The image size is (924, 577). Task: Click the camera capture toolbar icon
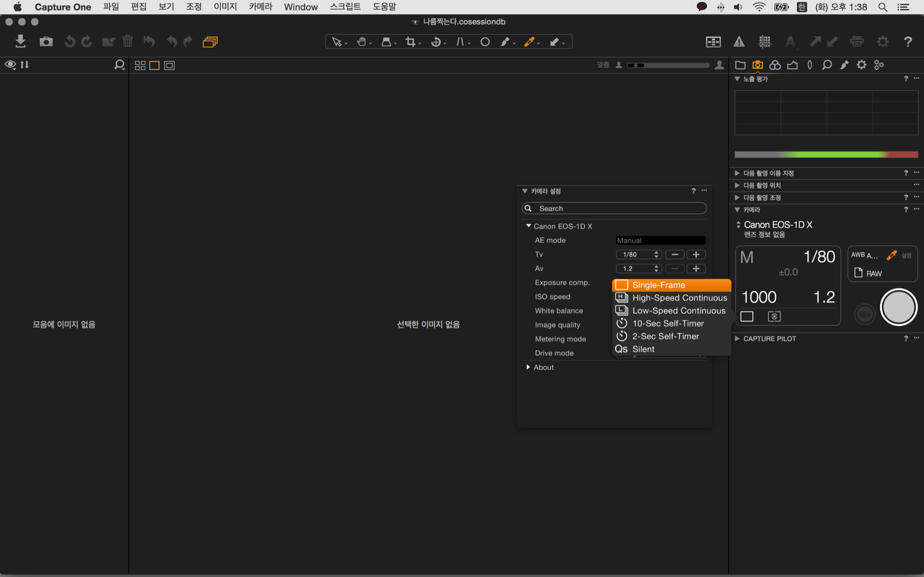(46, 41)
